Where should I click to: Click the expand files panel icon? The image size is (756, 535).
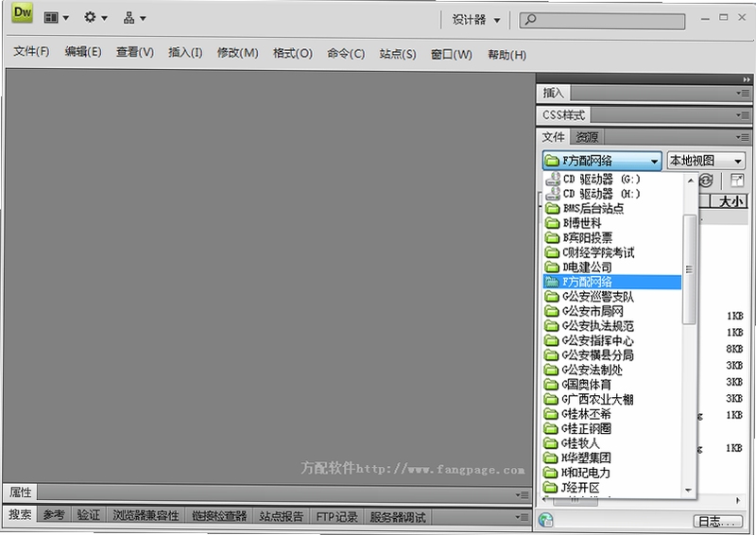click(737, 181)
